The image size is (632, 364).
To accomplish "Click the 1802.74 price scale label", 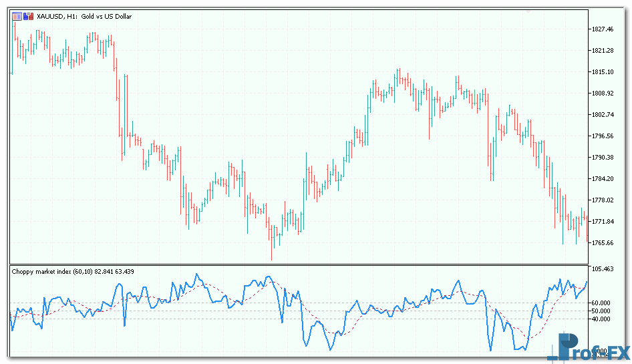I will [602, 115].
